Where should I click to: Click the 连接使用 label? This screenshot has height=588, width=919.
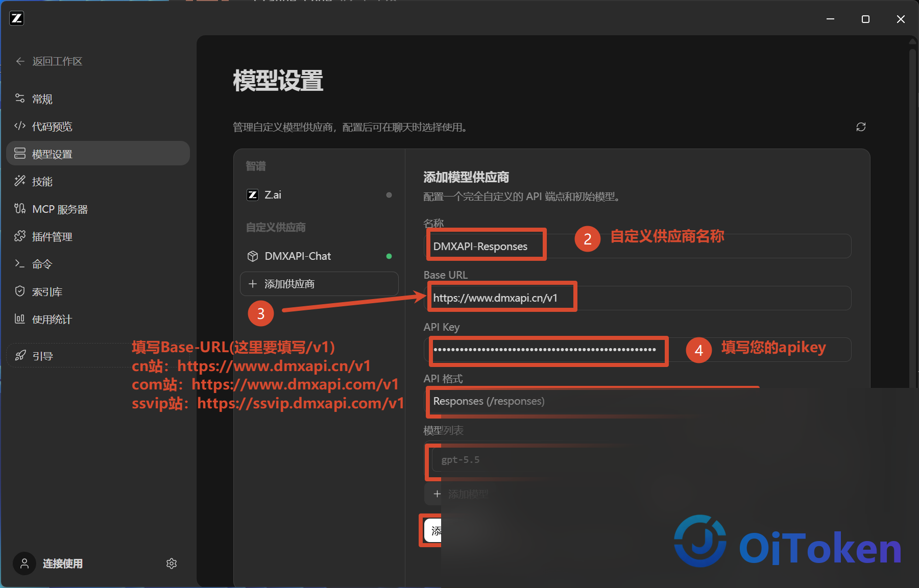coord(63,563)
